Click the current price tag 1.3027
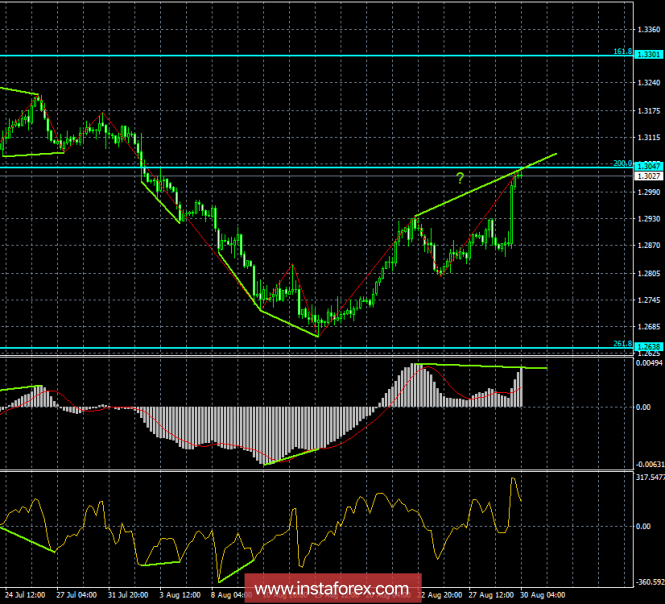 pyautogui.click(x=649, y=176)
